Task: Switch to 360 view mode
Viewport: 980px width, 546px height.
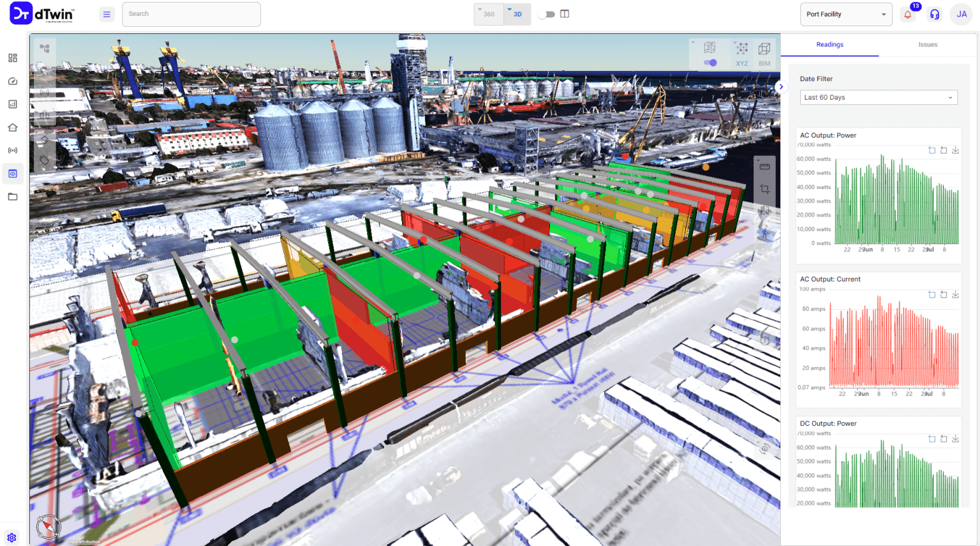Action: (488, 14)
